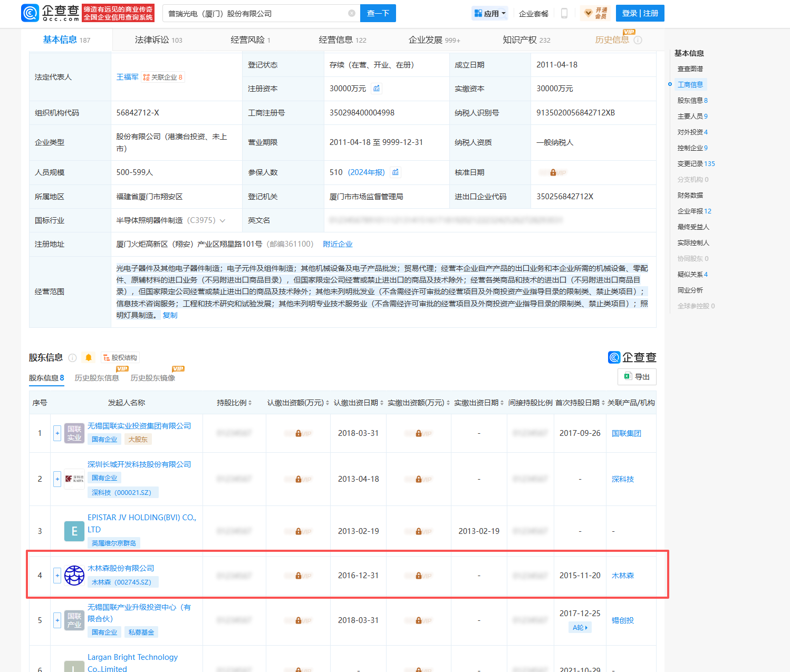This screenshot has height=672, width=790.
Task: Export shareholder table with 导出 button
Action: (x=637, y=377)
